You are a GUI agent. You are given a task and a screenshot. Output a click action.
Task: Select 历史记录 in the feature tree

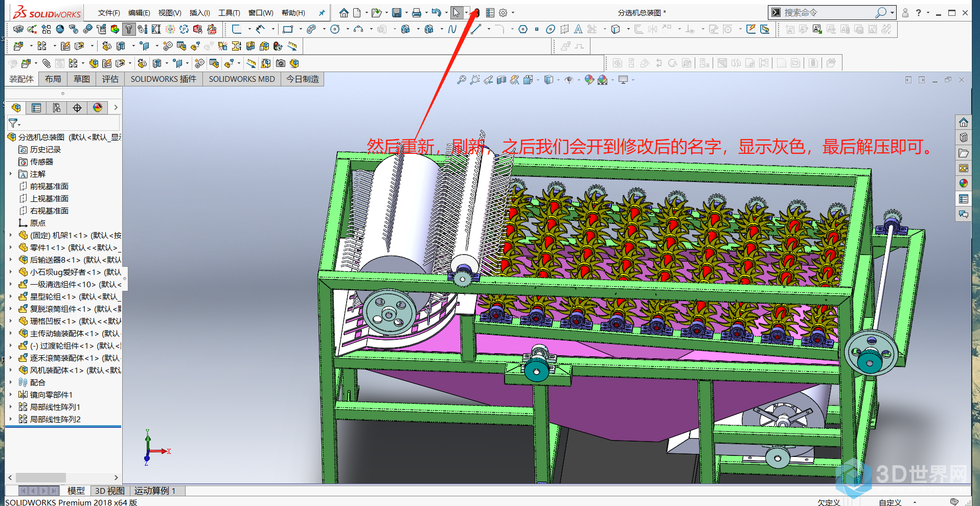(45, 149)
